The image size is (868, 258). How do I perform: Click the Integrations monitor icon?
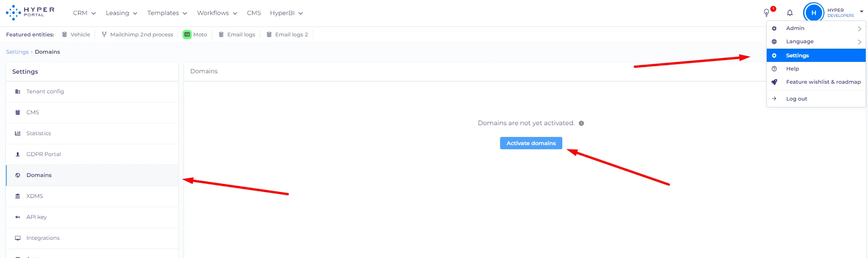pyautogui.click(x=18, y=238)
